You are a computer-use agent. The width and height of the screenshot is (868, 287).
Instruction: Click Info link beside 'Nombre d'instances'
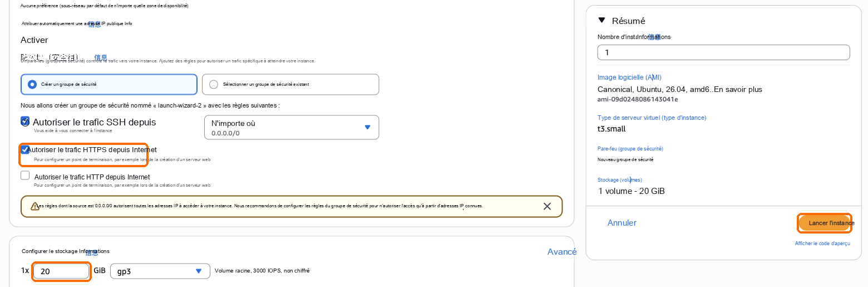tap(654, 37)
